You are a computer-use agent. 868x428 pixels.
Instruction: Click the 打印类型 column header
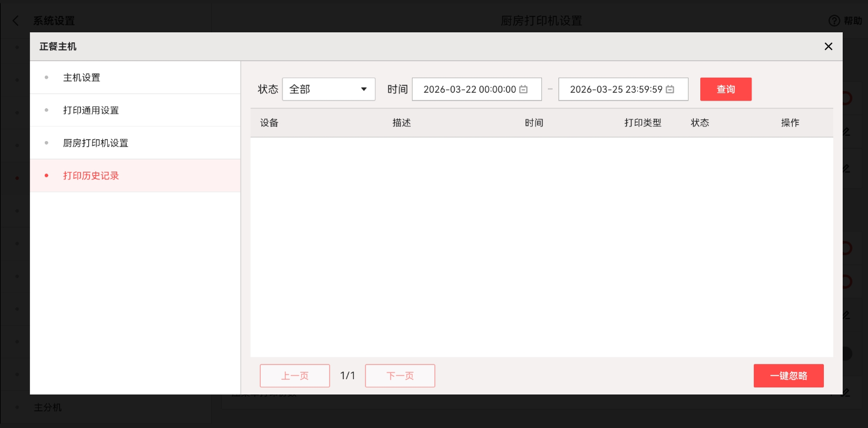tap(643, 123)
